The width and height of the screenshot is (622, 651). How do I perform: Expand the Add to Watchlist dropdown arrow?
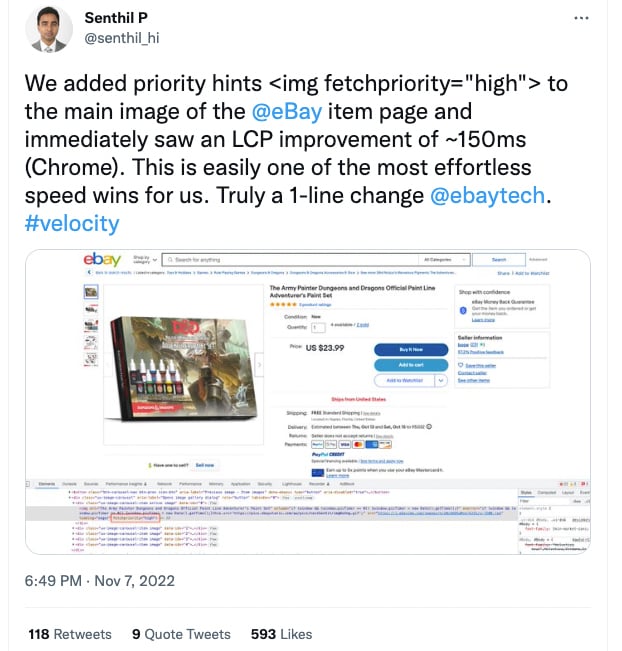pyautogui.click(x=441, y=380)
